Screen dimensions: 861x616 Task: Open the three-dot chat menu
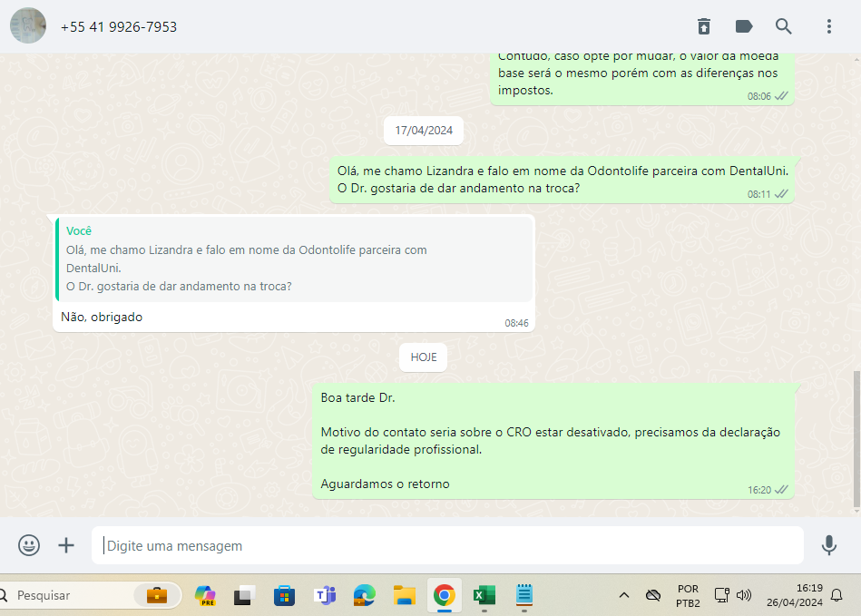click(x=829, y=26)
